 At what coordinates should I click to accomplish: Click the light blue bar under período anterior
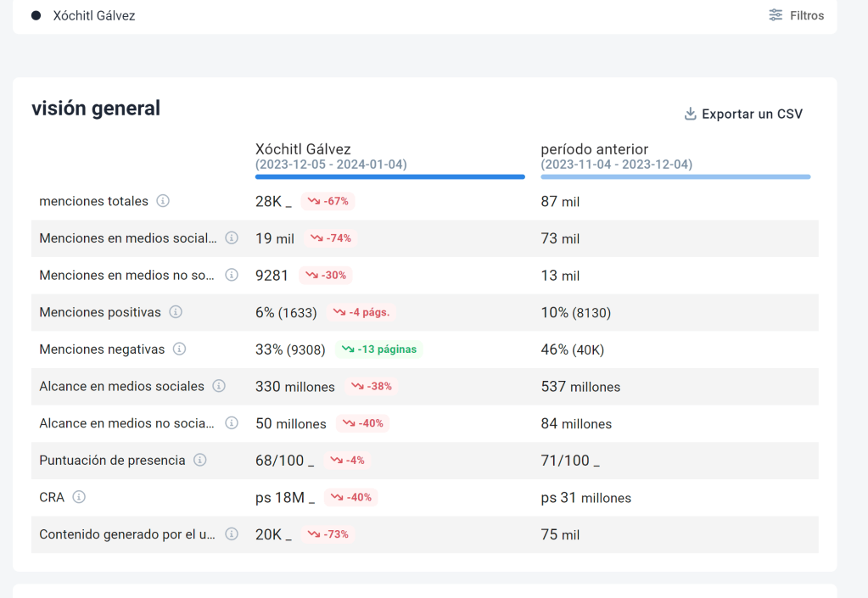coord(675,176)
